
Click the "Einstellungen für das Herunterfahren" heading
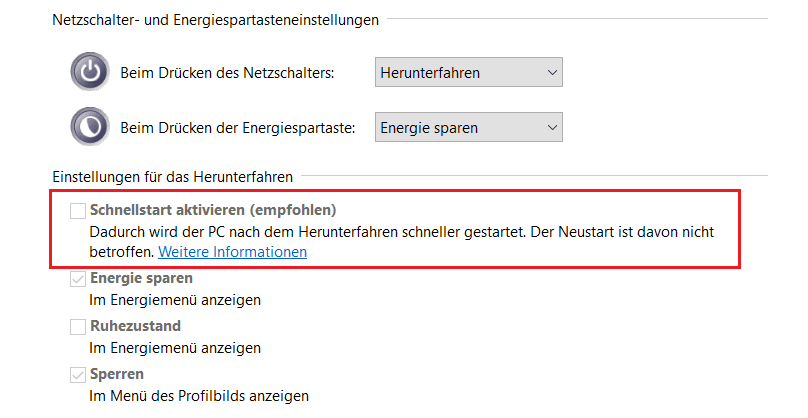(x=172, y=177)
